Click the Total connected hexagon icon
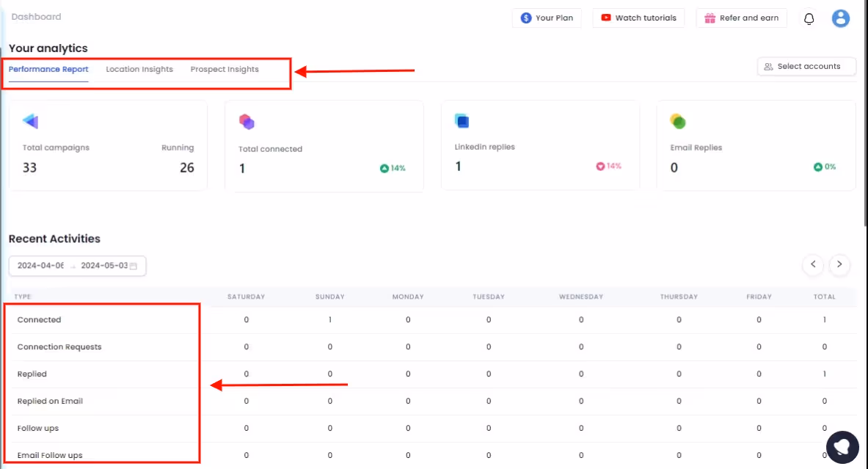 tap(246, 121)
